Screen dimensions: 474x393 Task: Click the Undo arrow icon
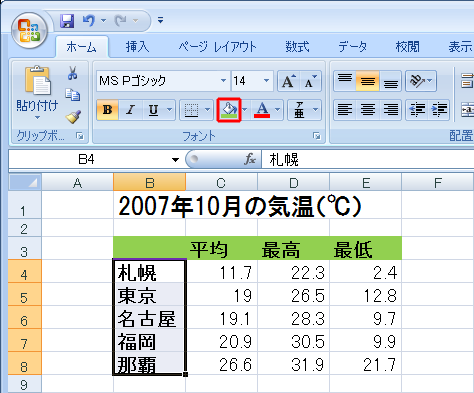coord(89,21)
